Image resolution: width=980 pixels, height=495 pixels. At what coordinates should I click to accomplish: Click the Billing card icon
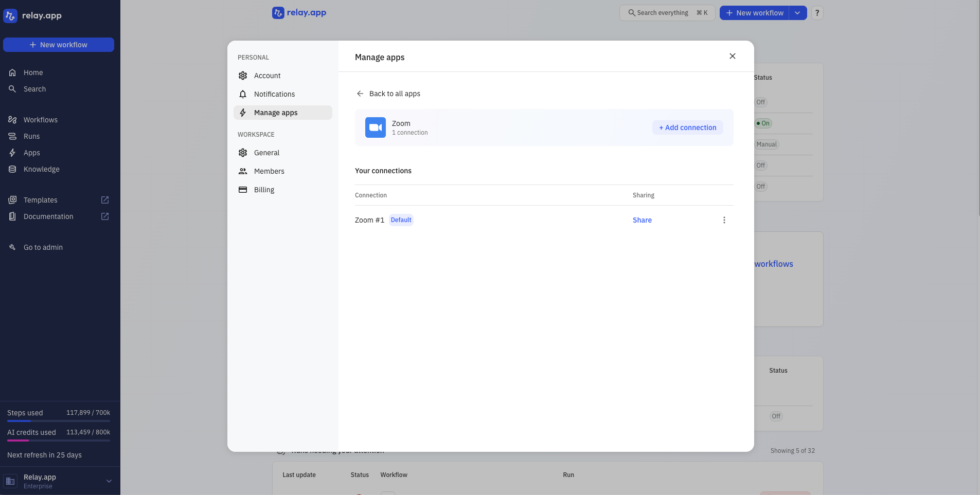(243, 190)
